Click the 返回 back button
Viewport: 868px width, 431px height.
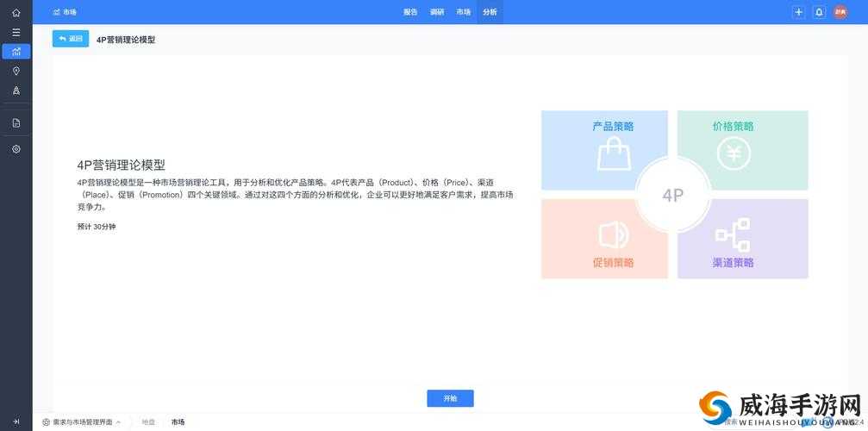point(71,39)
